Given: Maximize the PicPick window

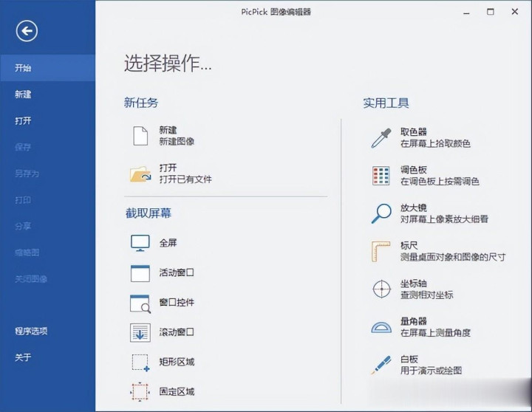Looking at the screenshot, I should tap(491, 12).
